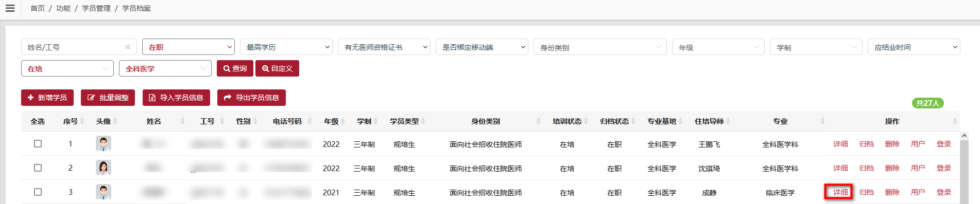This screenshot has height=204, width=980.
Task: Click the 导出学员信息 button
Action: click(x=251, y=98)
